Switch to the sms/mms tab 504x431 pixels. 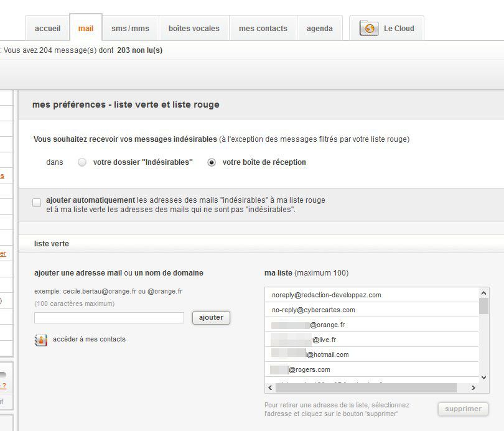[130, 29]
